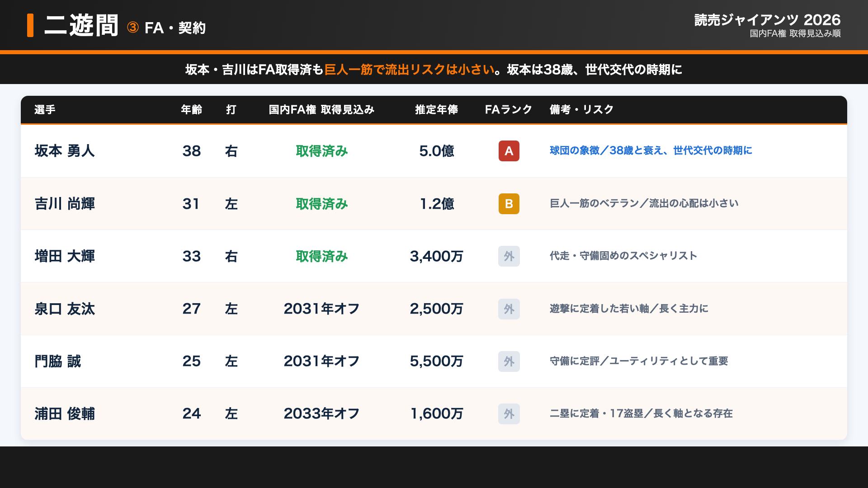Click the 外 rank badge in 増田 大輝 row

click(x=509, y=256)
